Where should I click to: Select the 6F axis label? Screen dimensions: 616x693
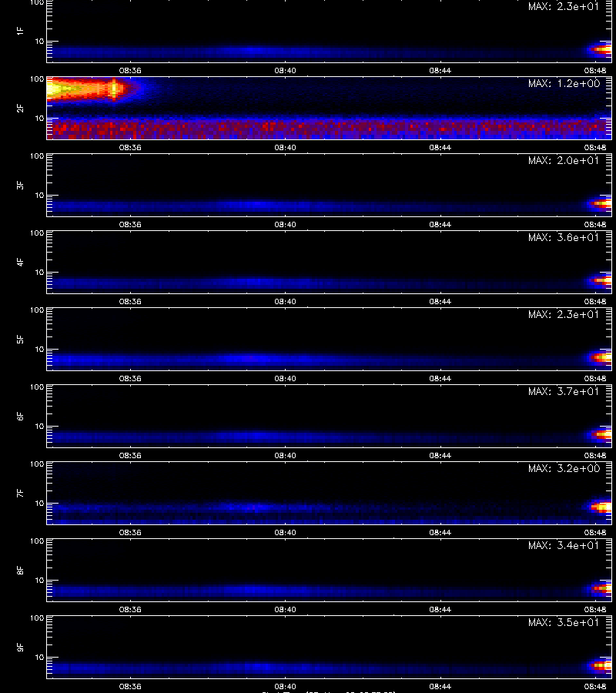(x=20, y=416)
